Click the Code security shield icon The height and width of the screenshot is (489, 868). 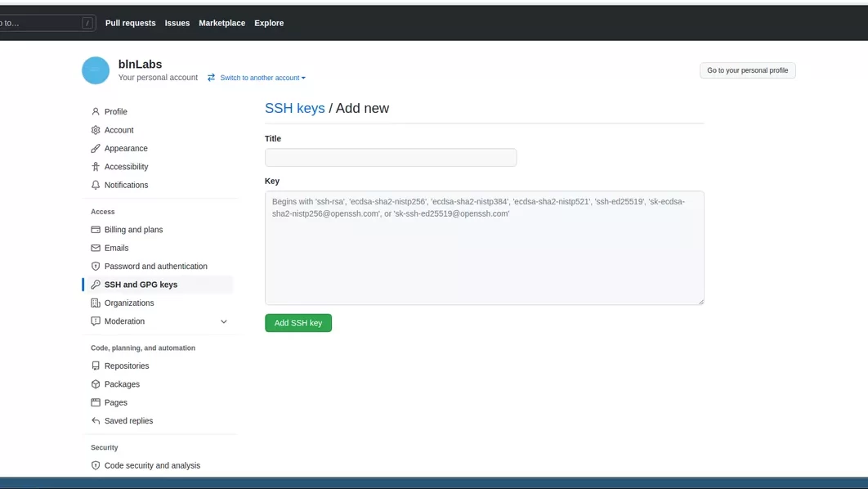pyautogui.click(x=95, y=465)
